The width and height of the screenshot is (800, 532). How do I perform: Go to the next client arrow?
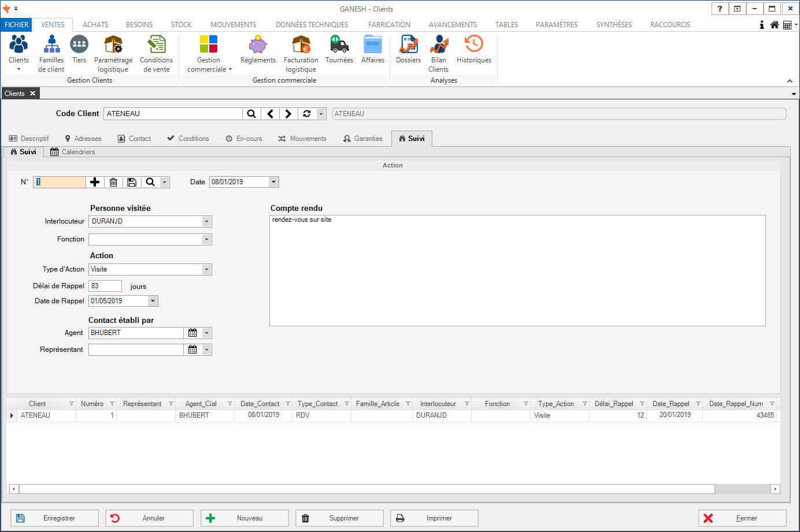tap(288, 114)
